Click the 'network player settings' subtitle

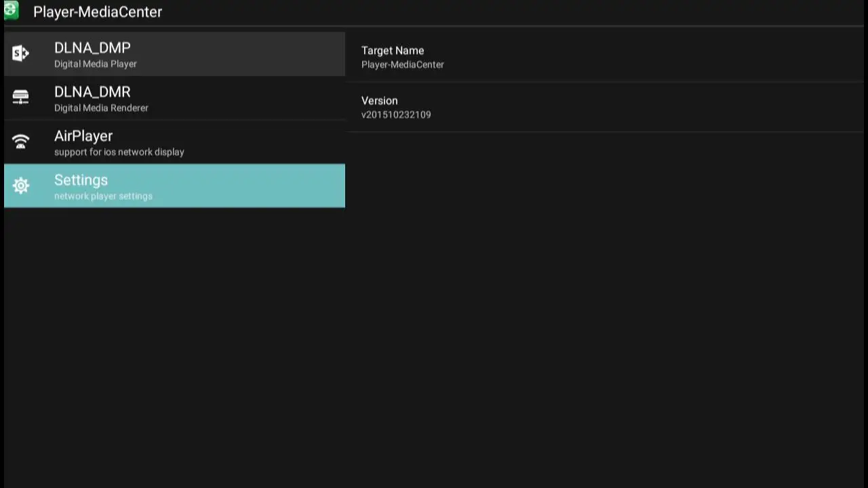point(103,196)
